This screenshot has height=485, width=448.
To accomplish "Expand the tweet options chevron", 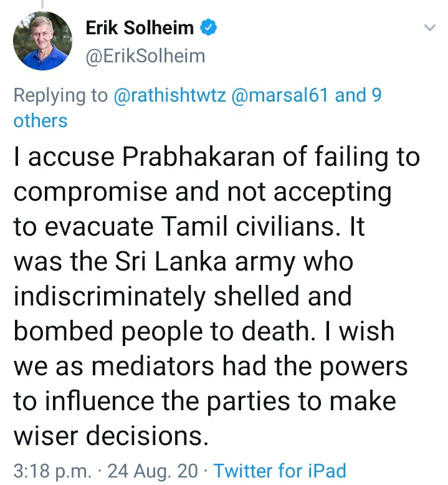I will pos(429,28).
